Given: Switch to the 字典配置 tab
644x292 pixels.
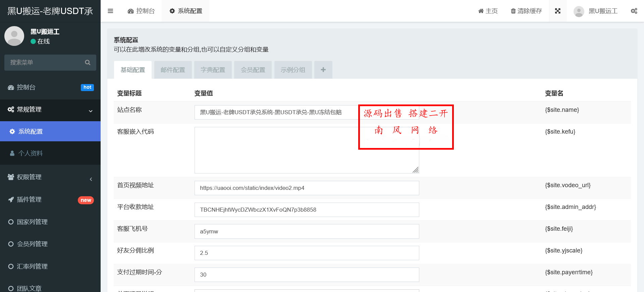Looking at the screenshot, I should tap(213, 70).
